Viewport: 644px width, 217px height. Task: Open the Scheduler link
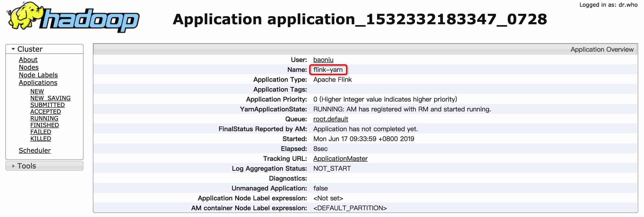35,151
